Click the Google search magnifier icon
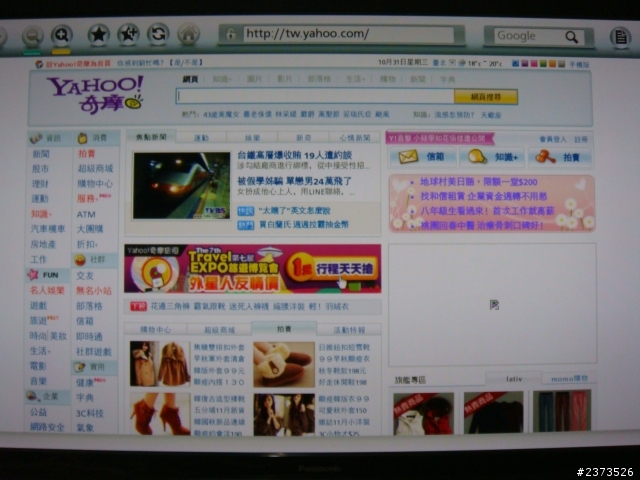This screenshot has height=480, width=640. tap(571, 37)
